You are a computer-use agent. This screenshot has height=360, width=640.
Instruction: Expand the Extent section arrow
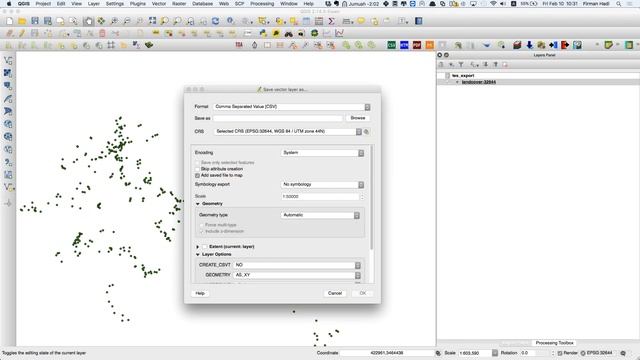198,247
